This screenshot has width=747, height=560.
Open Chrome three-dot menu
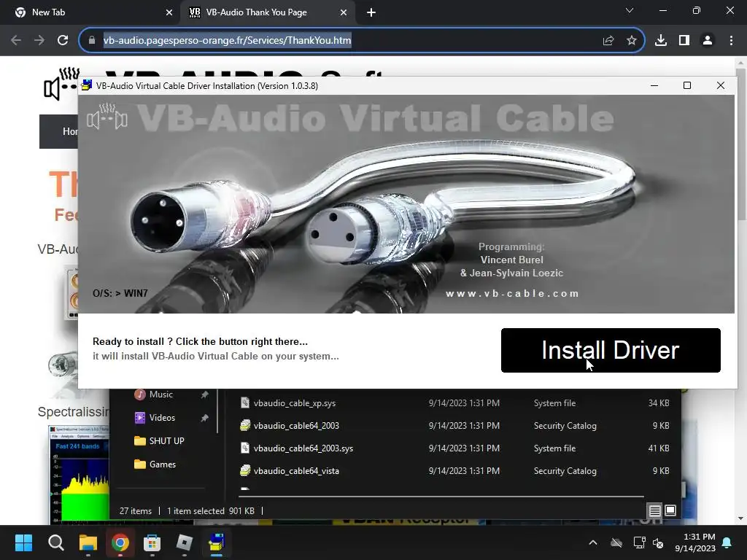[731, 41]
